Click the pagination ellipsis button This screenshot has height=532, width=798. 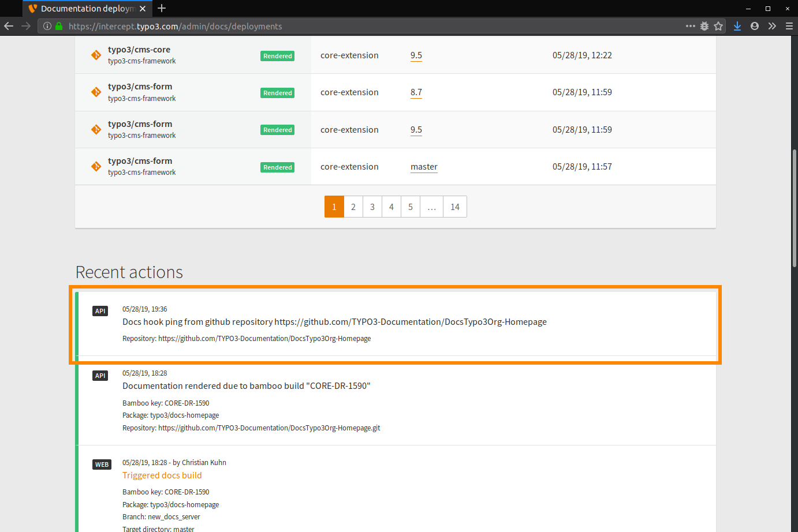pyautogui.click(x=432, y=207)
